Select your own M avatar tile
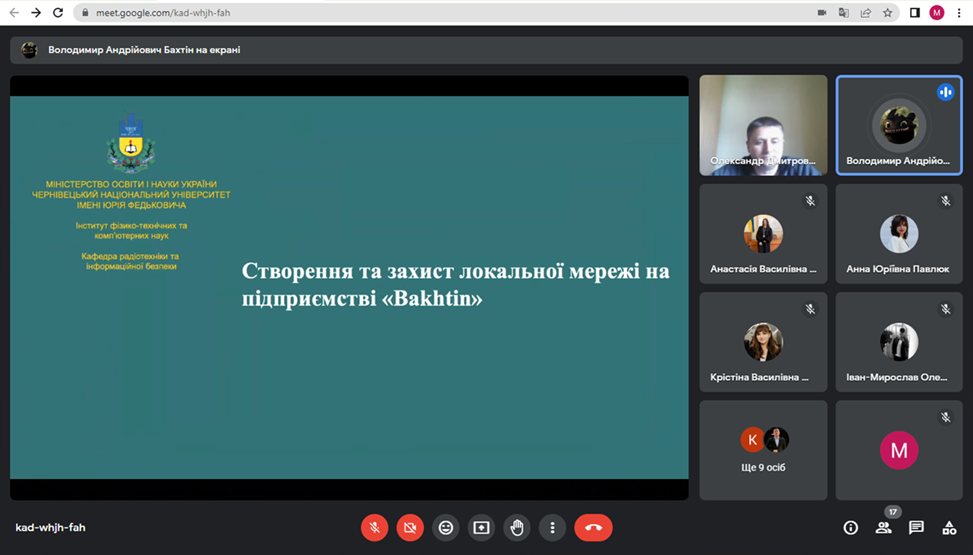 click(899, 450)
